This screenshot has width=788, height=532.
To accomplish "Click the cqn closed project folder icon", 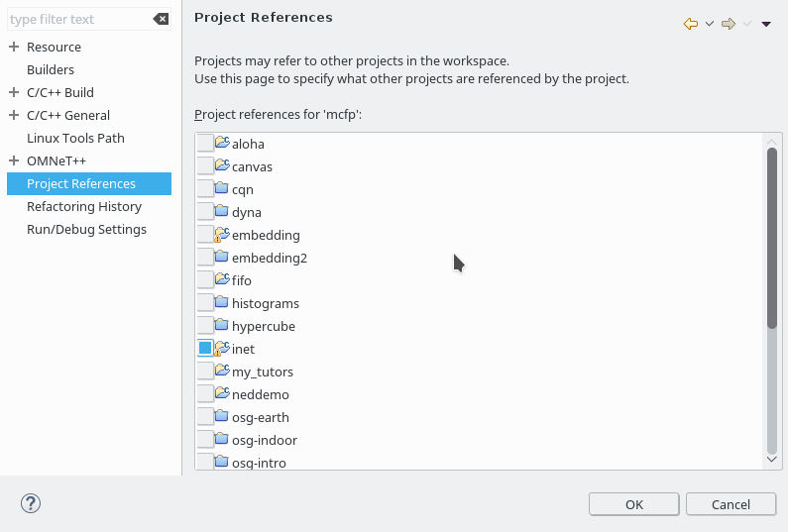I will 222,189.
